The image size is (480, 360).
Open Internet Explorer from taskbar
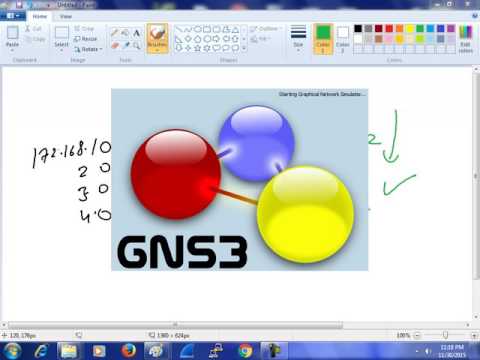tap(41, 351)
